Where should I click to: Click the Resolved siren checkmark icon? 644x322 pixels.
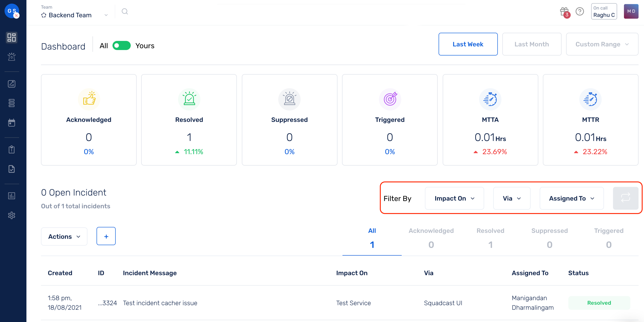click(x=189, y=99)
